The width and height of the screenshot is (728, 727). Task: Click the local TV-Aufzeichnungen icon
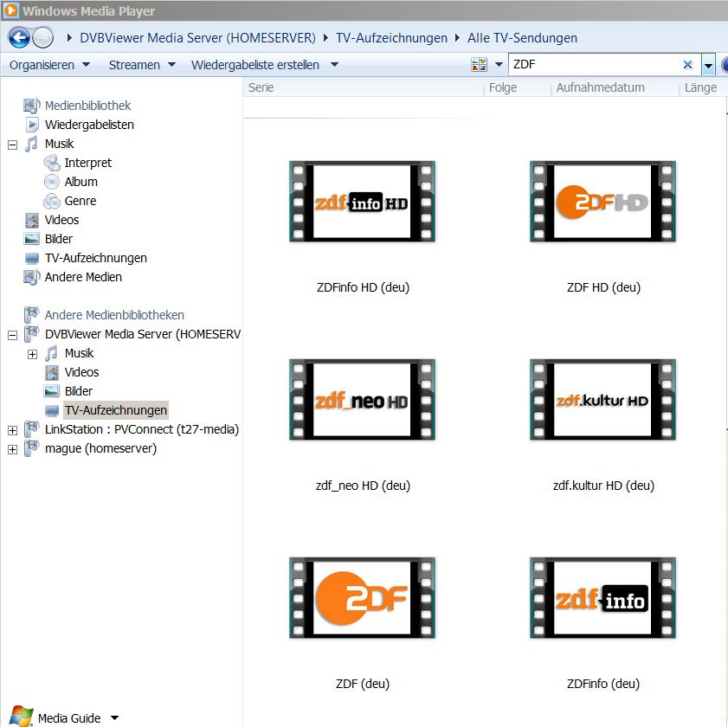[x=32, y=258]
